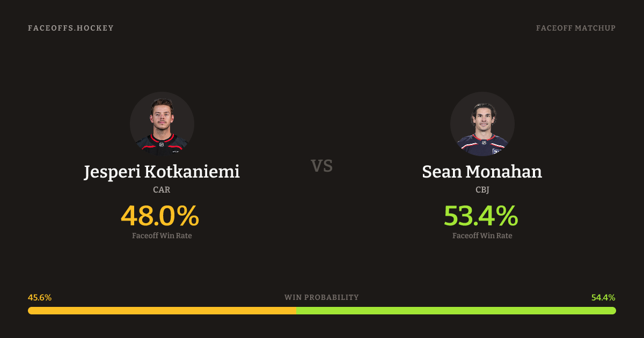This screenshot has height=338, width=644.
Task: Click Monahan's 53.4% faceoff stat
Action: (481, 216)
